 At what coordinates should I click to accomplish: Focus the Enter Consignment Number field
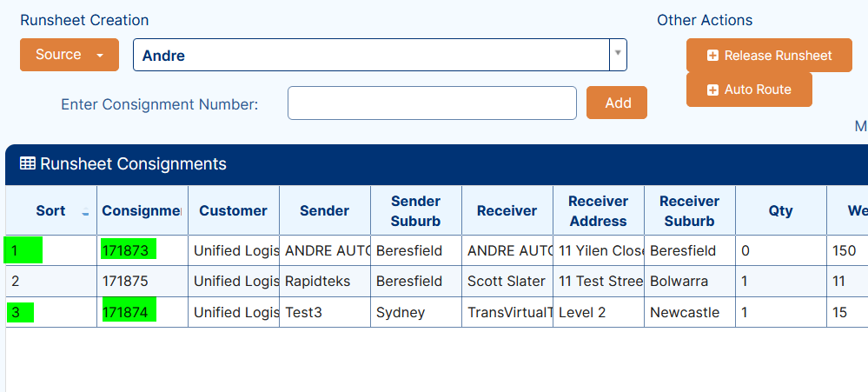(432, 103)
